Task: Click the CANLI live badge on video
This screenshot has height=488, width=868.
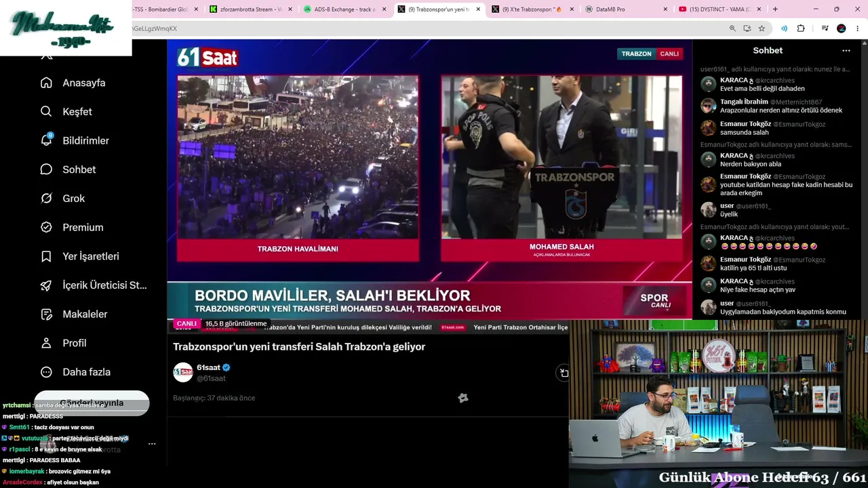Action: 186,324
